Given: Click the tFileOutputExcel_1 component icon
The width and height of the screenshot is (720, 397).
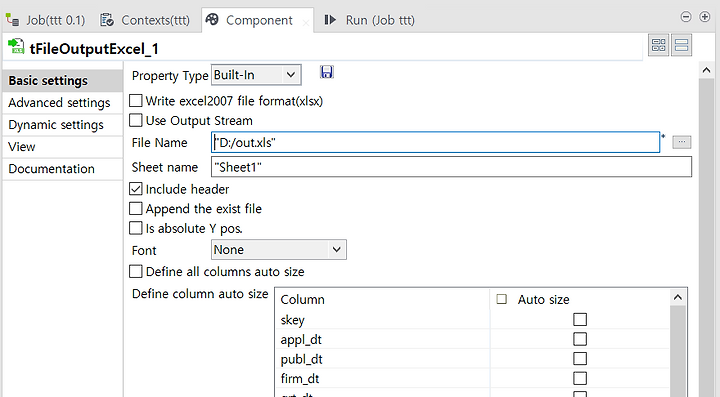Looking at the screenshot, I should 16,46.
